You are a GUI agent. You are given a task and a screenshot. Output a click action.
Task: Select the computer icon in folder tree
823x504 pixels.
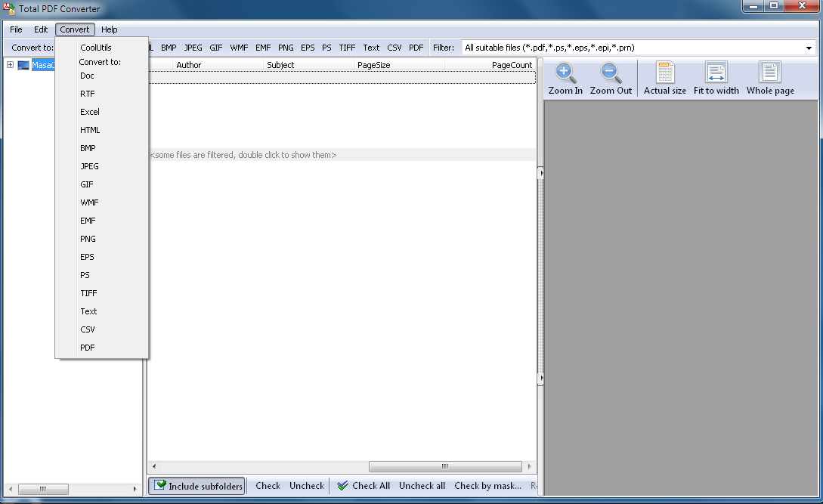tap(23, 65)
